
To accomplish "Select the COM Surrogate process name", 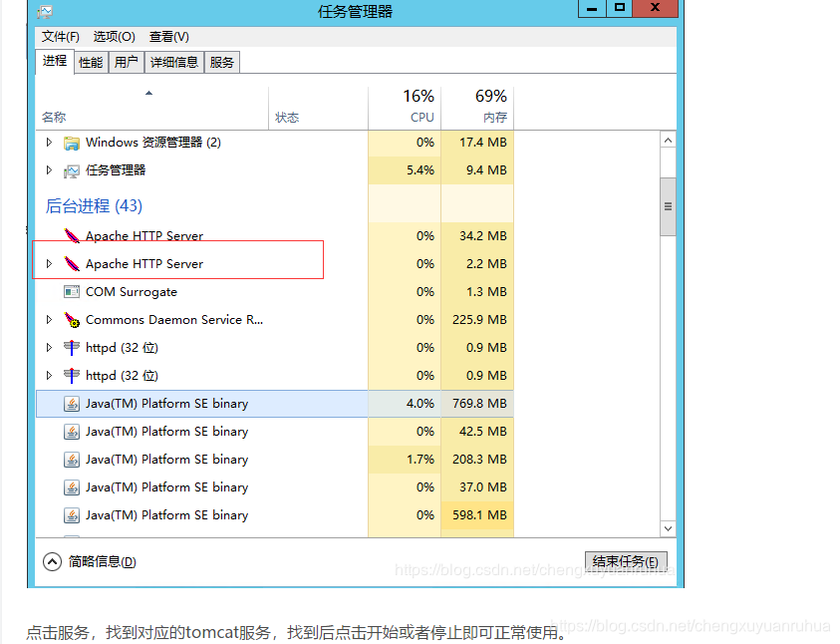I will [x=132, y=292].
